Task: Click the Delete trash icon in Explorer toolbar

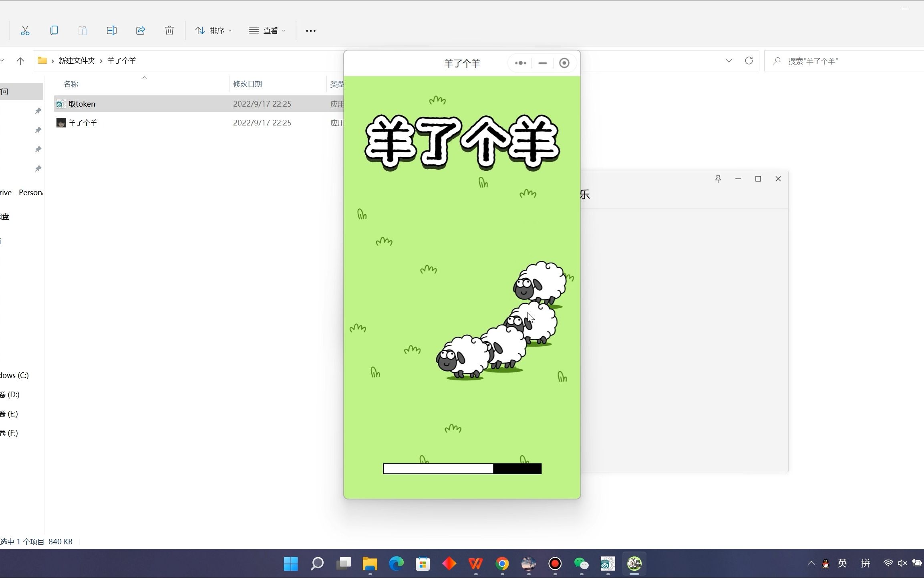Action: click(x=169, y=30)
